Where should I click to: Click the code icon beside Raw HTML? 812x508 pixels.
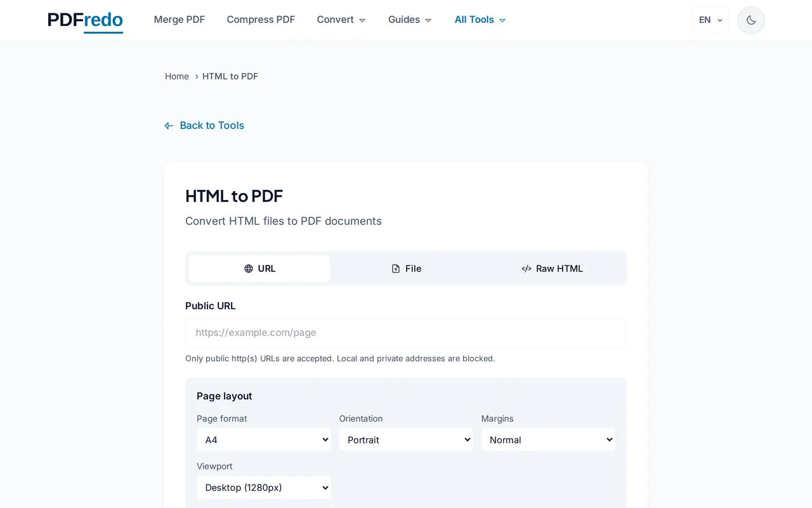[x=527, y=268]
